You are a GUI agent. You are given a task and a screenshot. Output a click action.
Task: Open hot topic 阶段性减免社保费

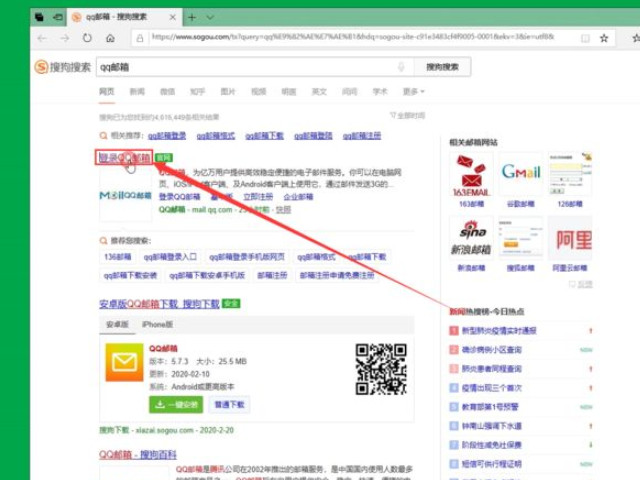[x=491, y=445]
